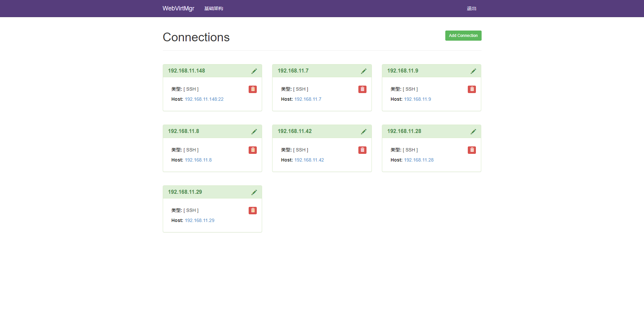This screenshot has width=644, height=312.
Task: Click 退出 to log out
Action: [471, 8]
